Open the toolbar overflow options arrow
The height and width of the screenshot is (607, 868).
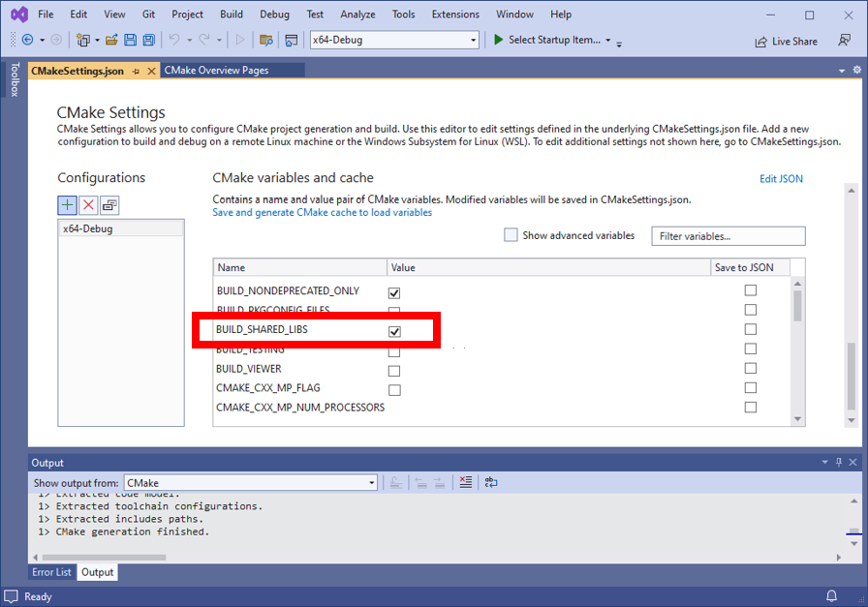pos(619,44)
